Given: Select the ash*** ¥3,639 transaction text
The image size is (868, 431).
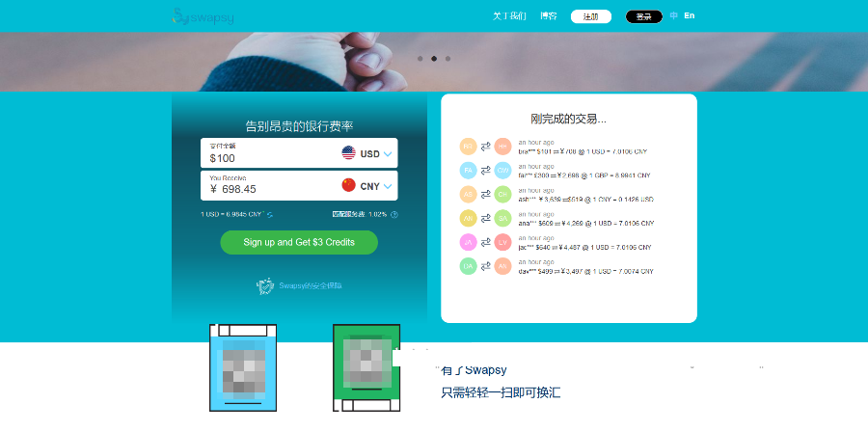Looking at the screenshot, I should coord(586,200).
